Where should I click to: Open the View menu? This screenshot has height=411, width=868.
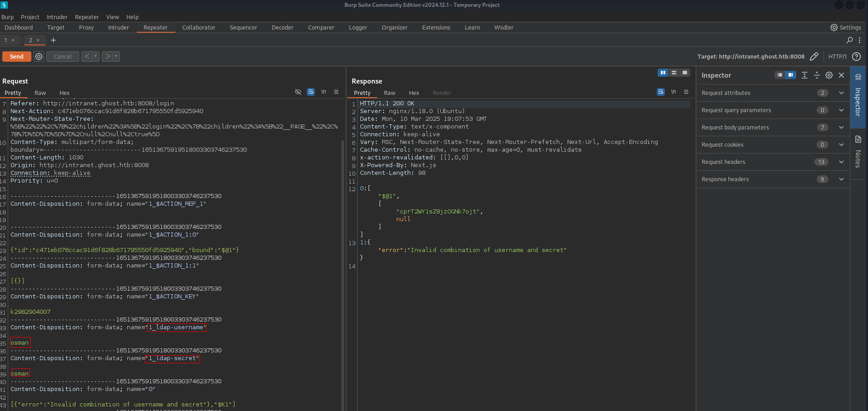click(113, 17)
